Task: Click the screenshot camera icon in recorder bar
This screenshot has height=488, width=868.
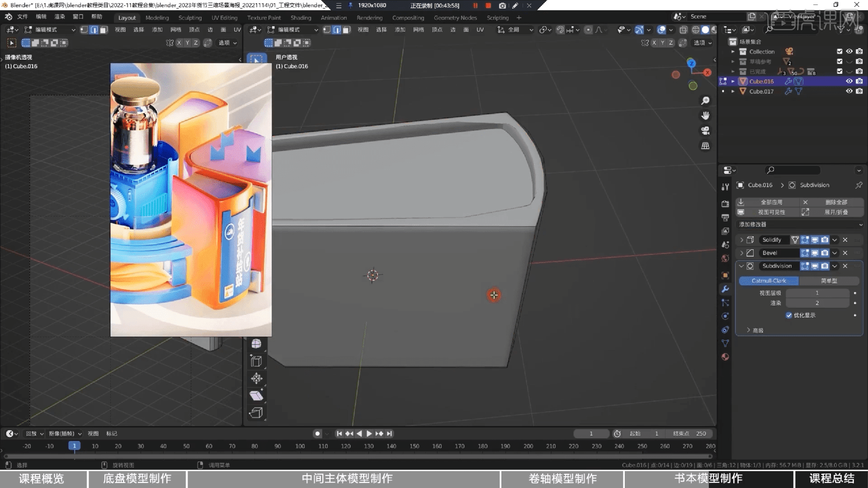Action: click(x=502, y=5)
